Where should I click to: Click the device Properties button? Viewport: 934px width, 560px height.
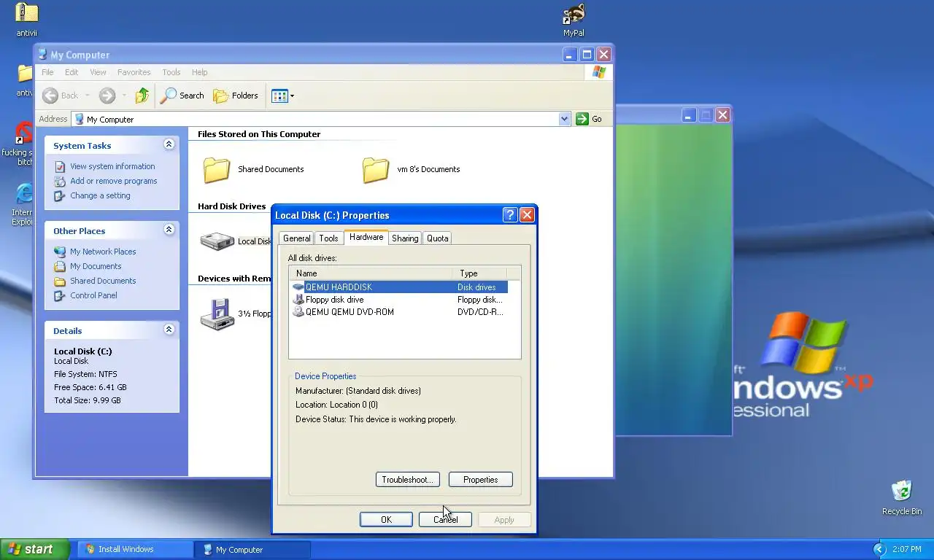pyautogui.click(x=480, y=480)
